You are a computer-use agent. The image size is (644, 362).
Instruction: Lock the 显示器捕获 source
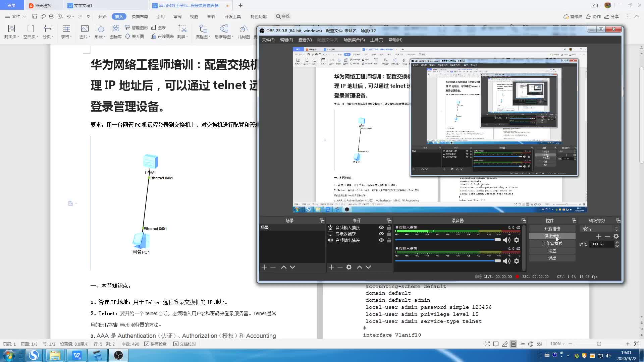pyautogui.click(x=389, y=234)
